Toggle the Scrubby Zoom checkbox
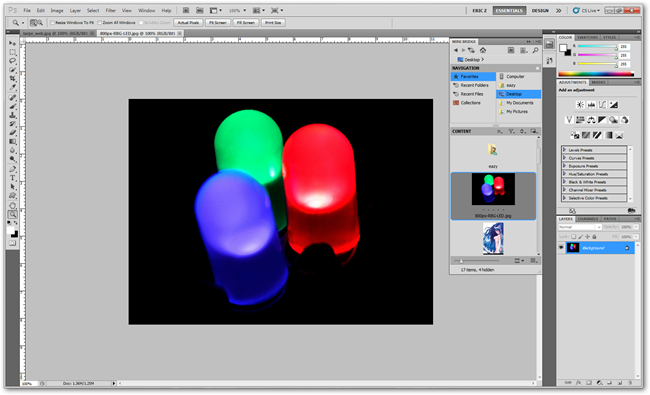Viewport: 650px width, 395px height. (x=141, y=23)
